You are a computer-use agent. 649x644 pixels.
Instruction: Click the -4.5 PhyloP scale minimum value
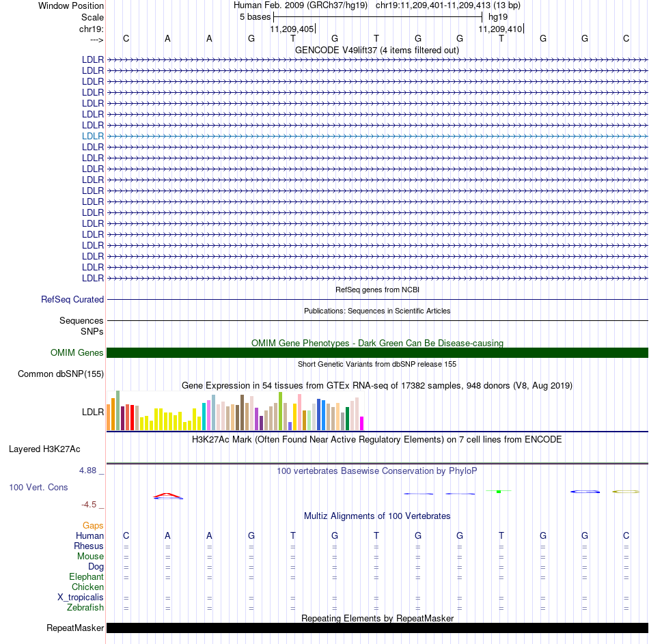click(89, 505)
